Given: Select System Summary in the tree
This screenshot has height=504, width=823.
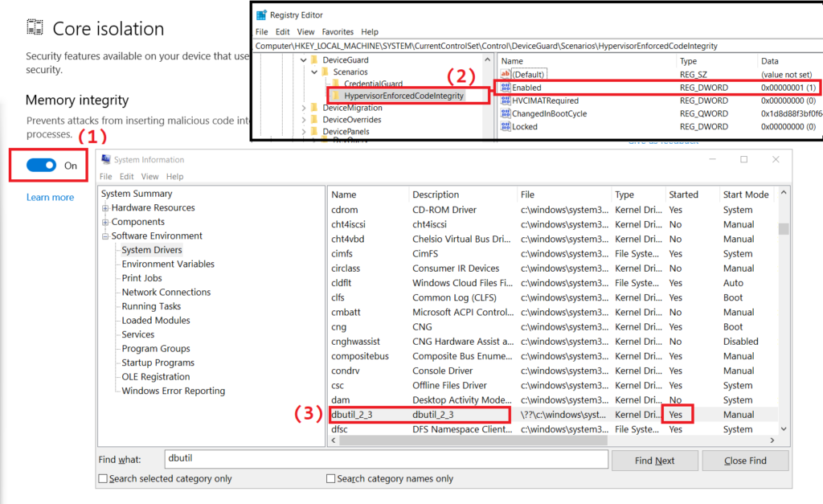Looking at the screenshot, I should click(x=137, y=194).
